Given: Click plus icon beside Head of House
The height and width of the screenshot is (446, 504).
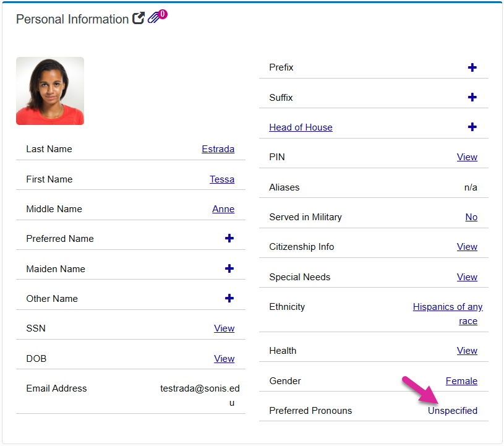Looking at the screenshot, I should tap(472, 127).
